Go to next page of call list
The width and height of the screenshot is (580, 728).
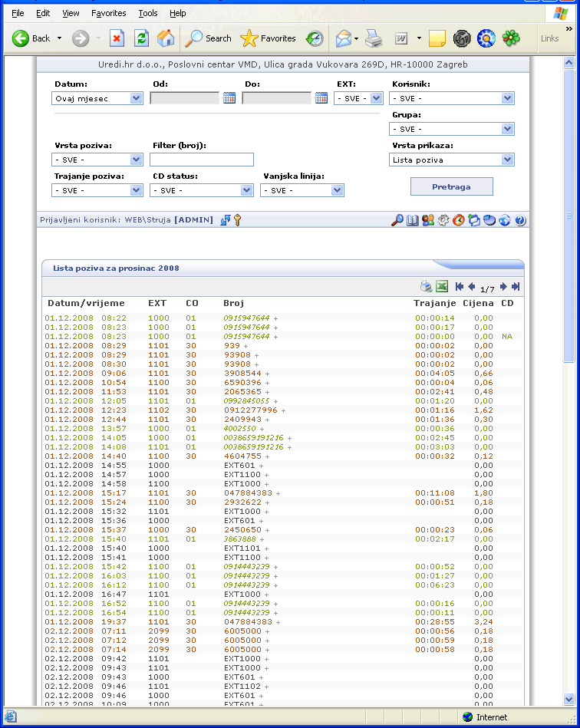coord(503,286)
